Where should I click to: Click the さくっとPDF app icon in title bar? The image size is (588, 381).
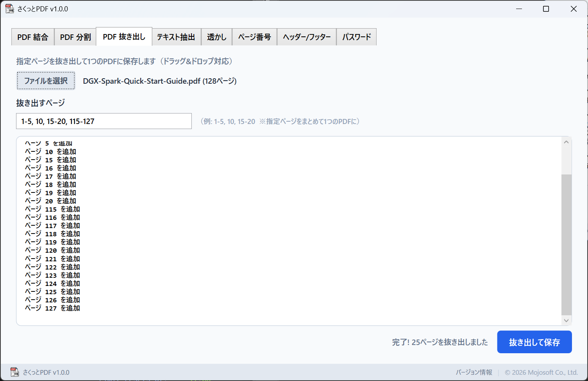(10, 9)
